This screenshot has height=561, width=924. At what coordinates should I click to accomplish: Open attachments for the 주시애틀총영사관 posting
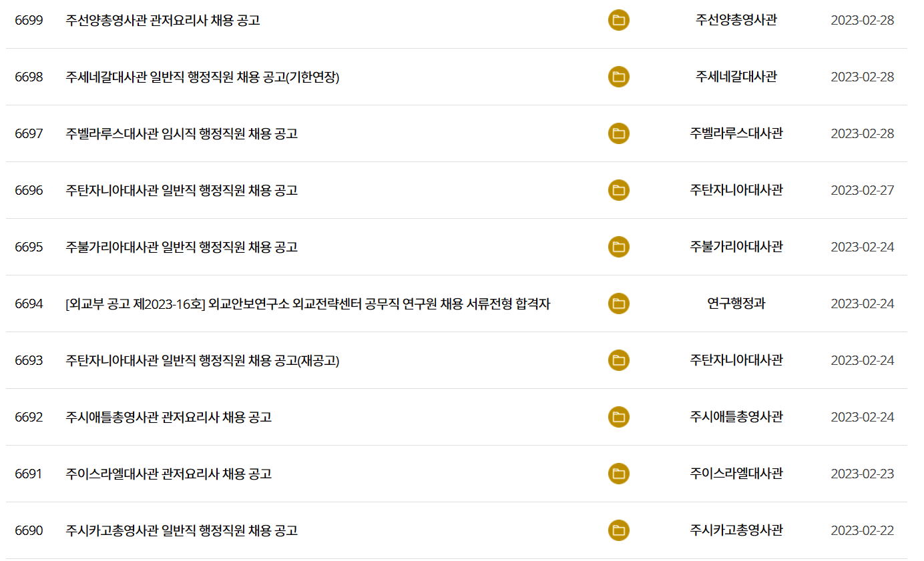pyautogui.click(x=618, y=417)
